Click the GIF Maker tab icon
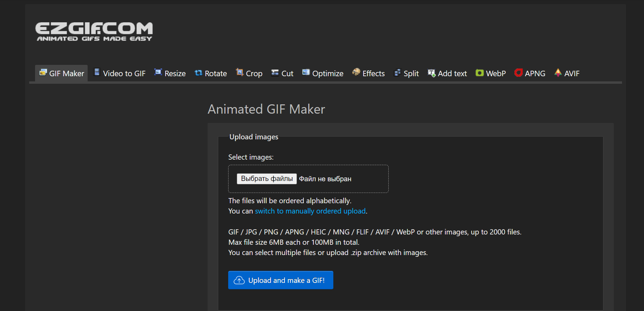Screen dimensions: 644x311 click(x=43, y=72)
